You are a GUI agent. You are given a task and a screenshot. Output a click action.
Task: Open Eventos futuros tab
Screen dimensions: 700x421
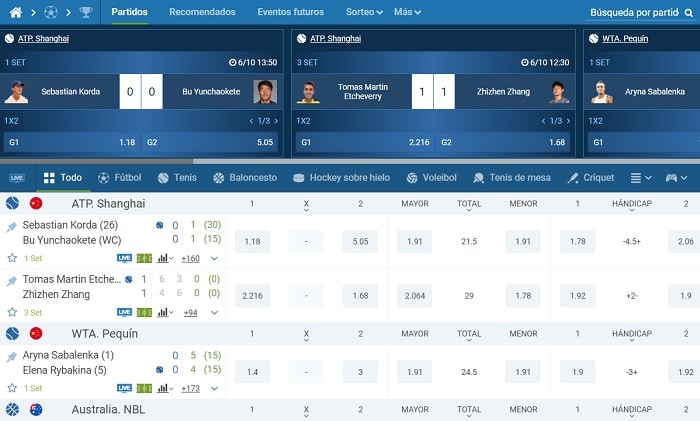[291, 12]
